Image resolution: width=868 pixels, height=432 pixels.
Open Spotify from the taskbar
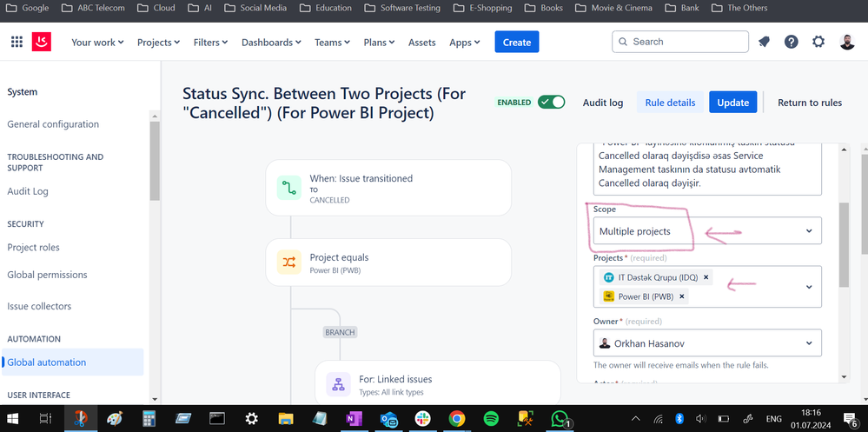pos(491,419)
